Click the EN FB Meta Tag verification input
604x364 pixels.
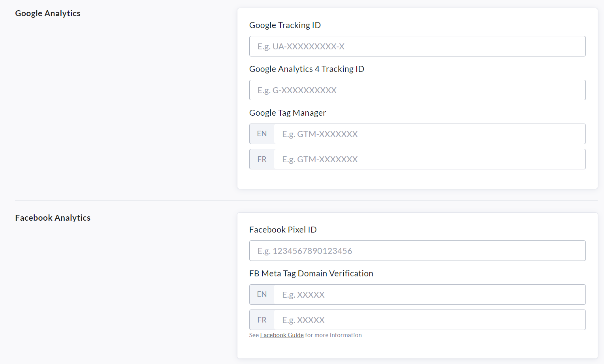pos(430,295)
